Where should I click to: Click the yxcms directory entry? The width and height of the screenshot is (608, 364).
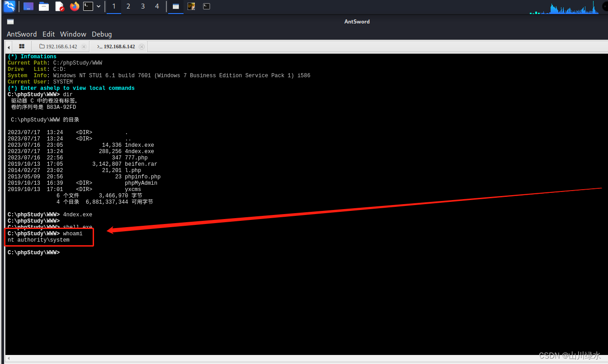[x=133, y=189]
